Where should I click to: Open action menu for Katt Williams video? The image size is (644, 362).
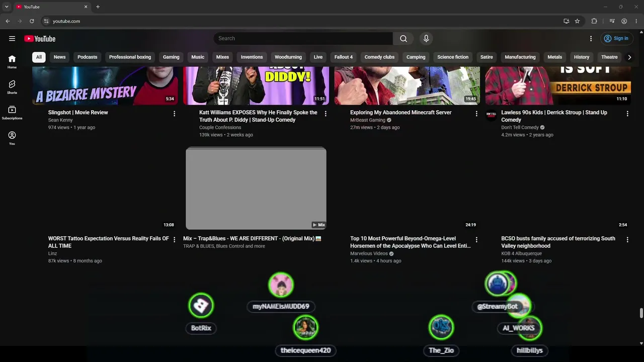point(326,114)
